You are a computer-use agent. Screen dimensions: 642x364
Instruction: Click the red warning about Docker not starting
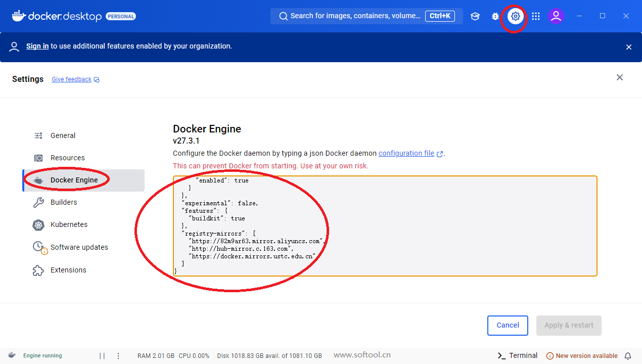pos(270,166)
